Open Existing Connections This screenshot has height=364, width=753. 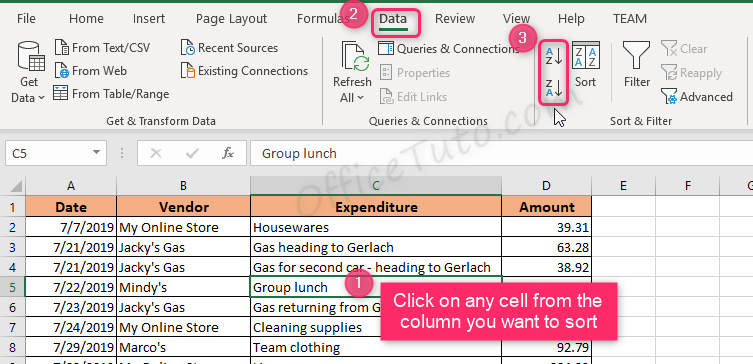244,71
